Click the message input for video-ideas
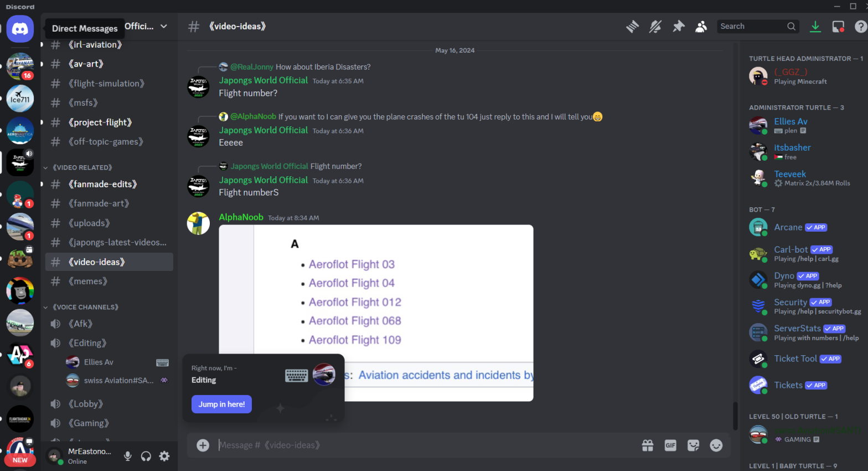The width and height of the screenshot is (868, 471). pos(426,446)
